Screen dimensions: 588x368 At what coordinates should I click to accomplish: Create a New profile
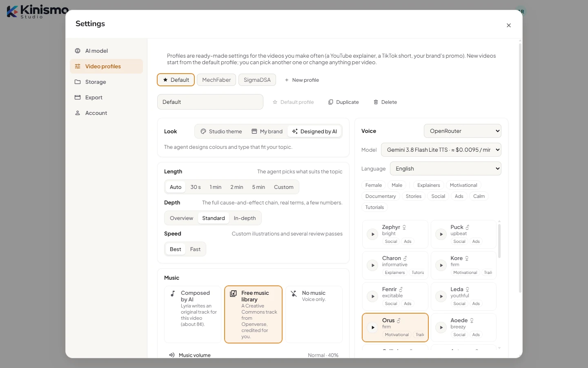pos(302,80)
